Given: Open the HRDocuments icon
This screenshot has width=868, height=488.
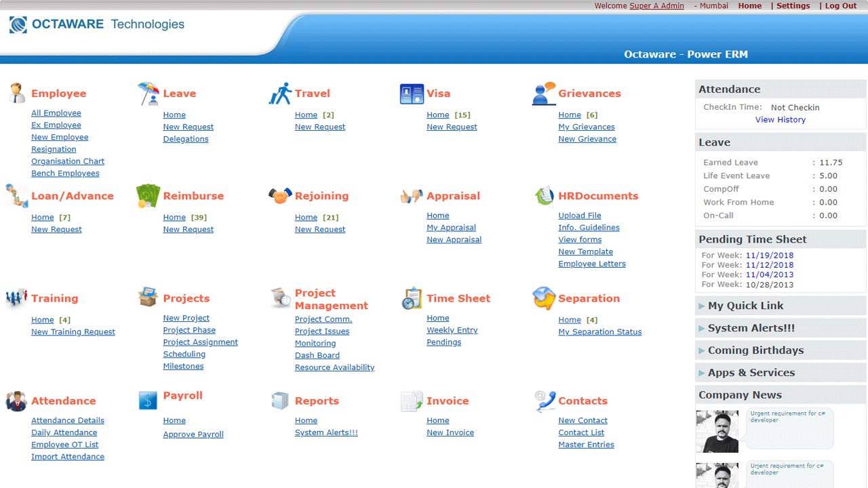Looking at the screenshot, I should pos(544,196).
